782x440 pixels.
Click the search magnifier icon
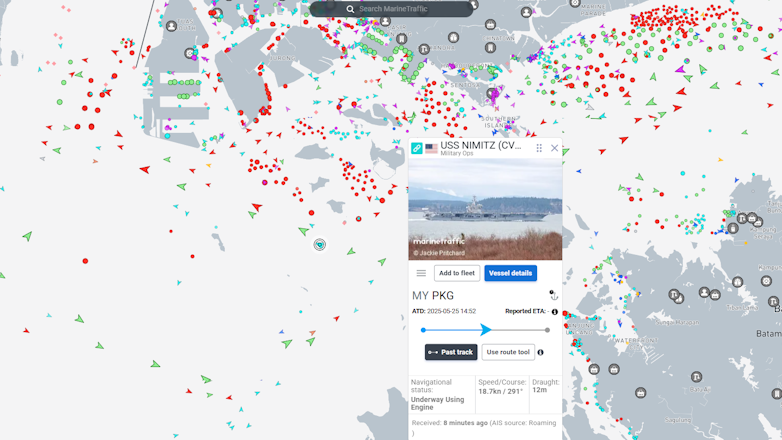350,9
